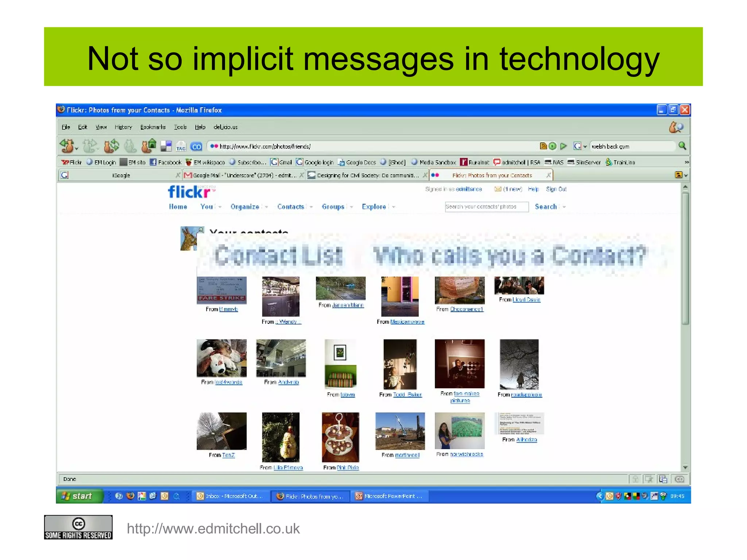This screenshot has width=747, height=560.
Task: Open the Tools menu
Action: [180, 127]
